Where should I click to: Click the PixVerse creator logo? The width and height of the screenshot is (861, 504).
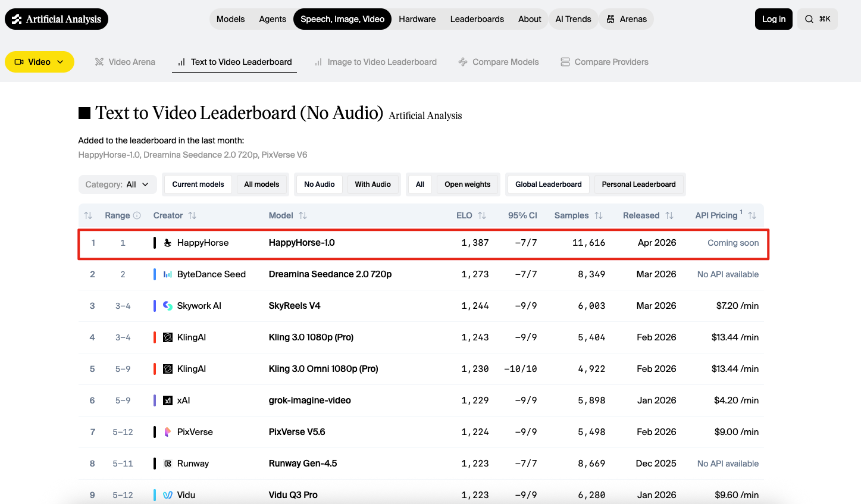pos(167,431)
